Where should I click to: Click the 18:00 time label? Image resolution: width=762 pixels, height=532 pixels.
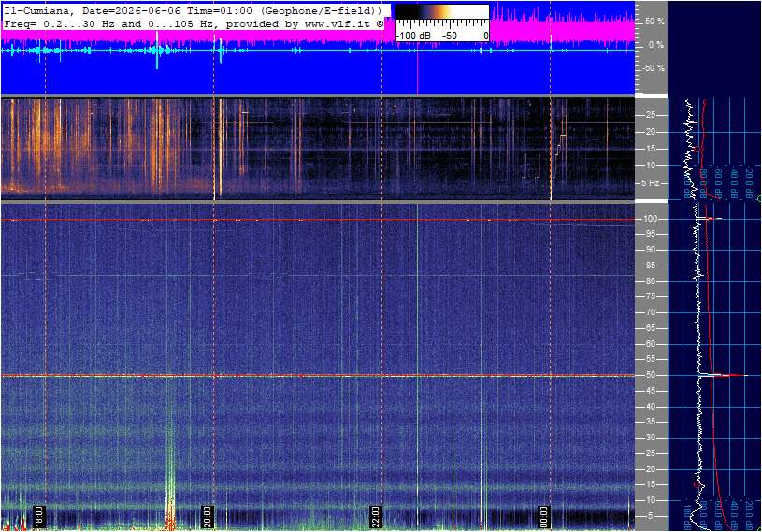[x=39, y=516]
